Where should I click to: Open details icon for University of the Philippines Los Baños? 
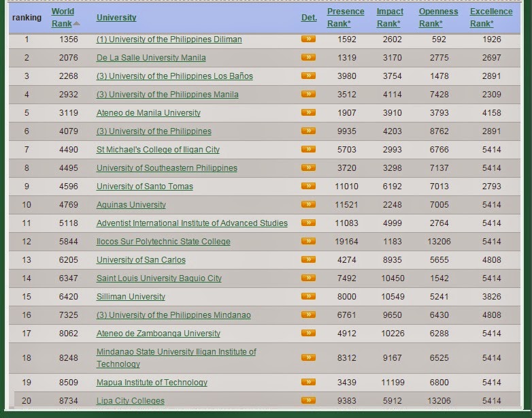(x=308, y=76)
